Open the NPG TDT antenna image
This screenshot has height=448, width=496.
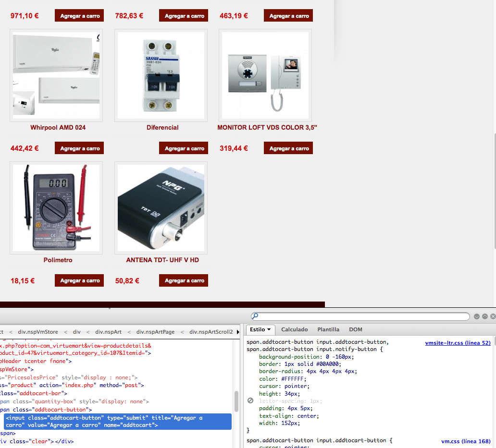(161, 207)
